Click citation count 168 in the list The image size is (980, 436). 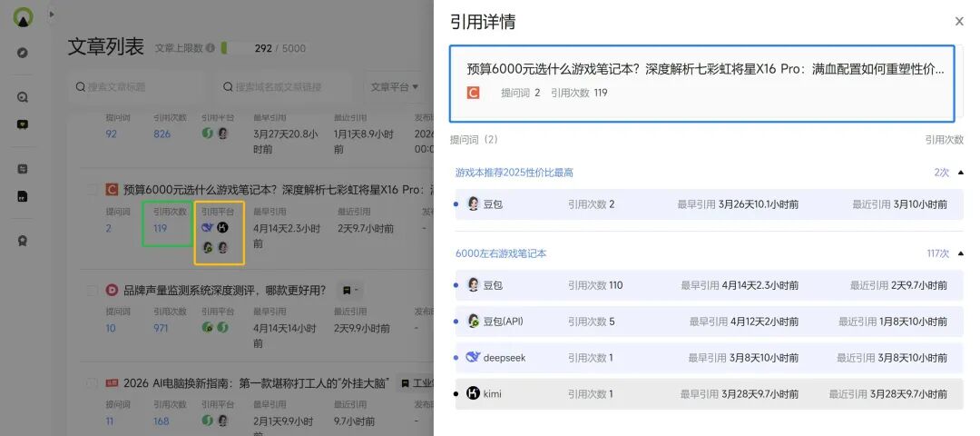(x=162, y=421)
